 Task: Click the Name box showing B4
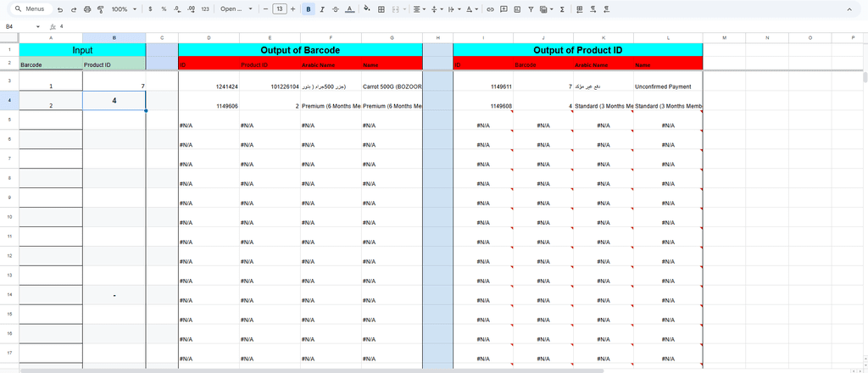[x=9, y=26]
